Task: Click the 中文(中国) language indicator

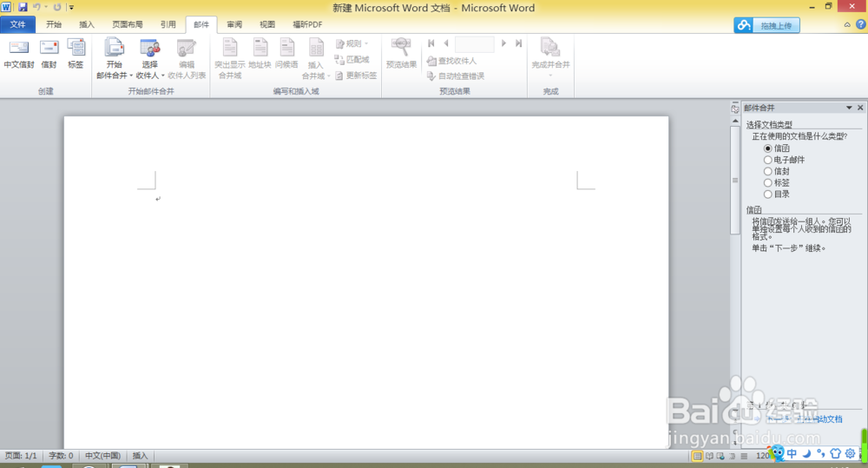Action: [x=102, y=456]
